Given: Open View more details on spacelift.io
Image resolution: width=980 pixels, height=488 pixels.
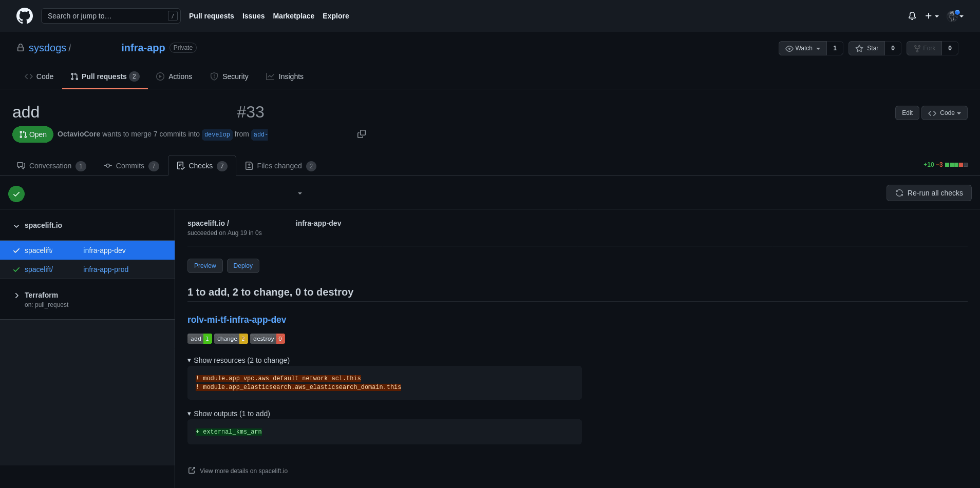Looking at the screenshot, I should [x=243, y=471].
